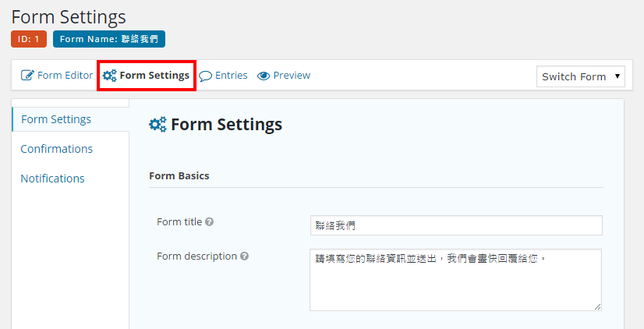Switch to the Confirmations tab
Viewport: 644px width, 329px height.
[x=57, y=149]
